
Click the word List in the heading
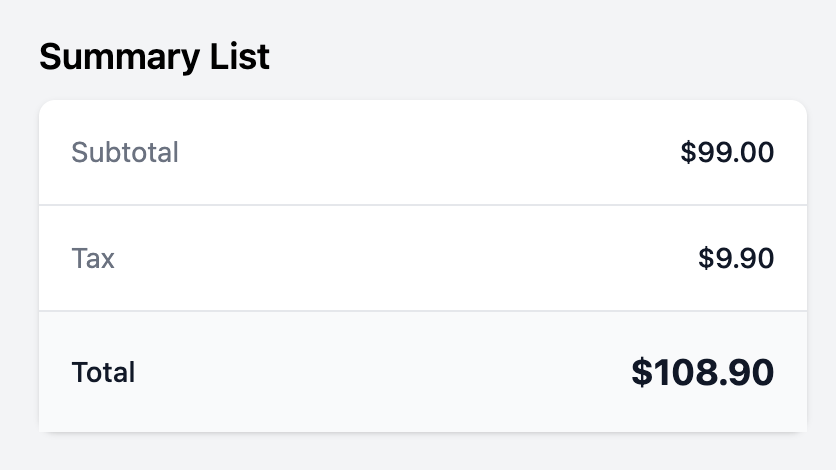(240, 56)
